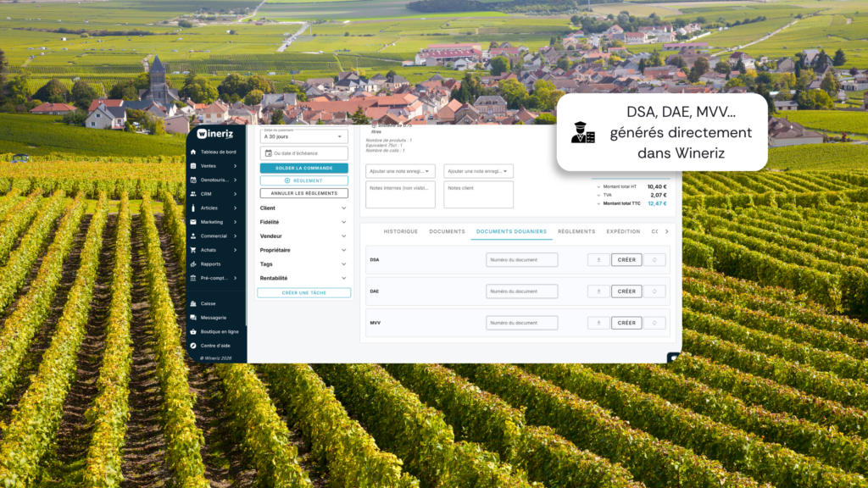Viewport: 868px width, 488px height.
Task: Click the Oenotourisme calendar icon
Action: 193,180
